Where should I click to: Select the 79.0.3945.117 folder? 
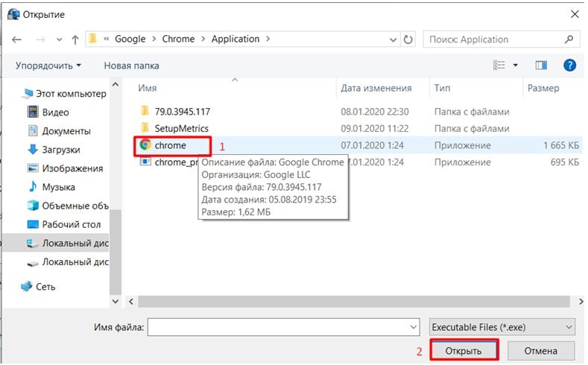183,112
